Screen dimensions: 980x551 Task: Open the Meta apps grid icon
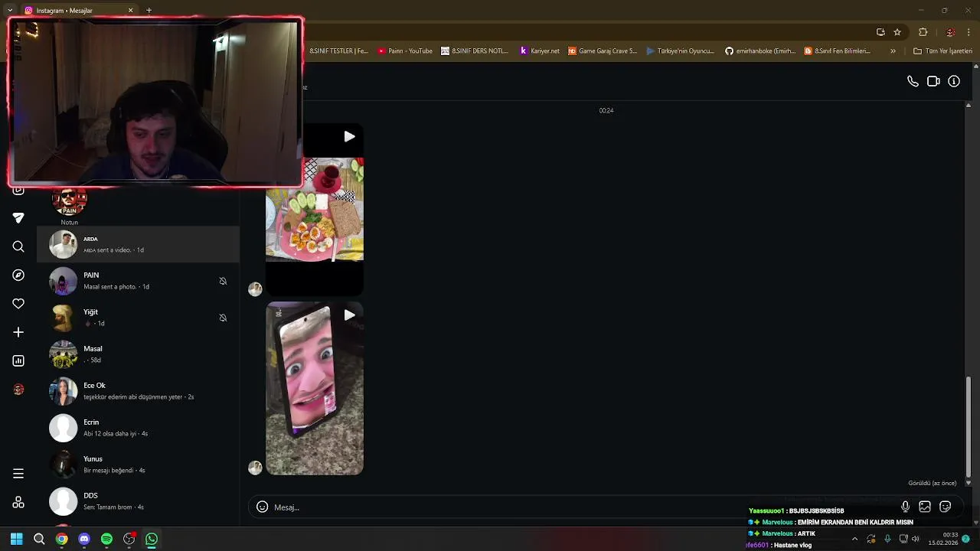pos(18,502)
